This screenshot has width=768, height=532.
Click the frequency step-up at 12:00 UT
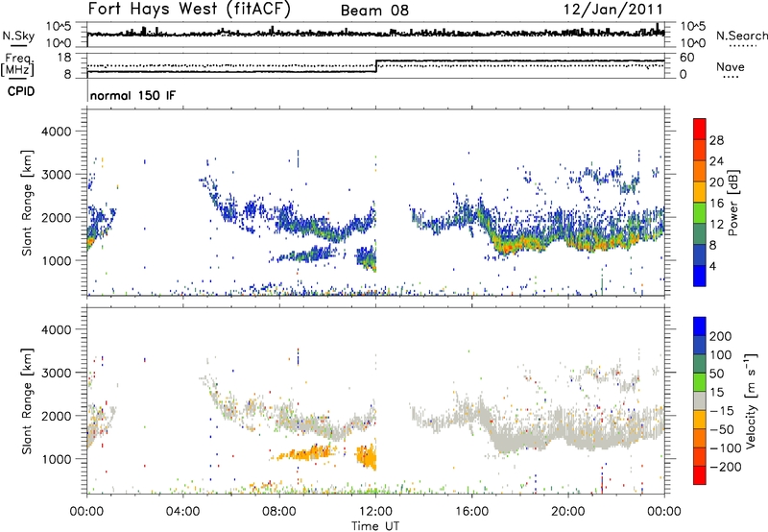(x=375, y=66)
